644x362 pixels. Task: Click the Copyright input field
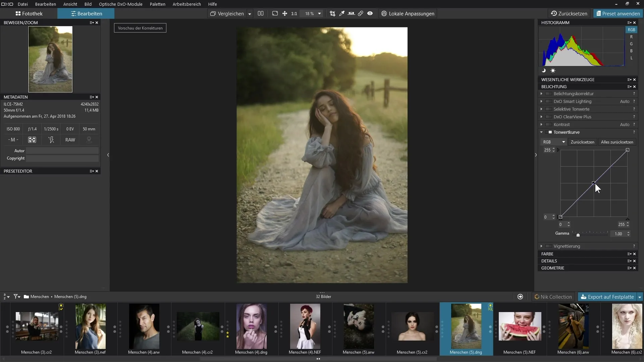(x=62, y=158)
